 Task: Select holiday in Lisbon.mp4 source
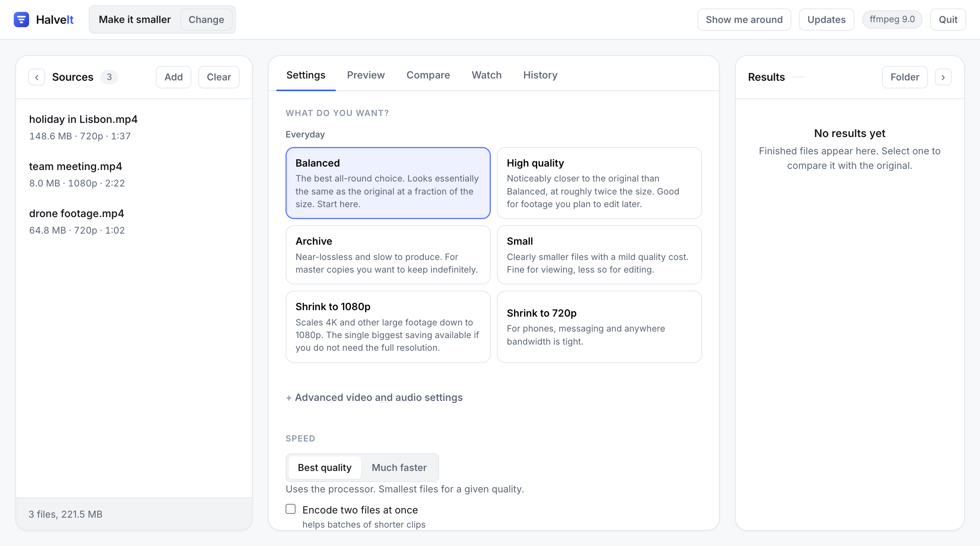pyautogui.click(x=134, y=127)
